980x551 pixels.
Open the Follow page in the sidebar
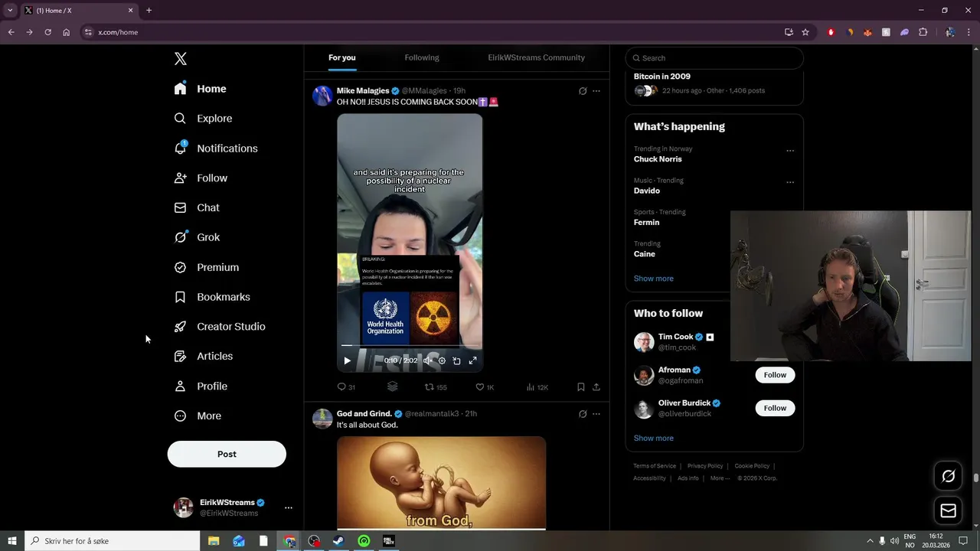(x=201, y=178)
